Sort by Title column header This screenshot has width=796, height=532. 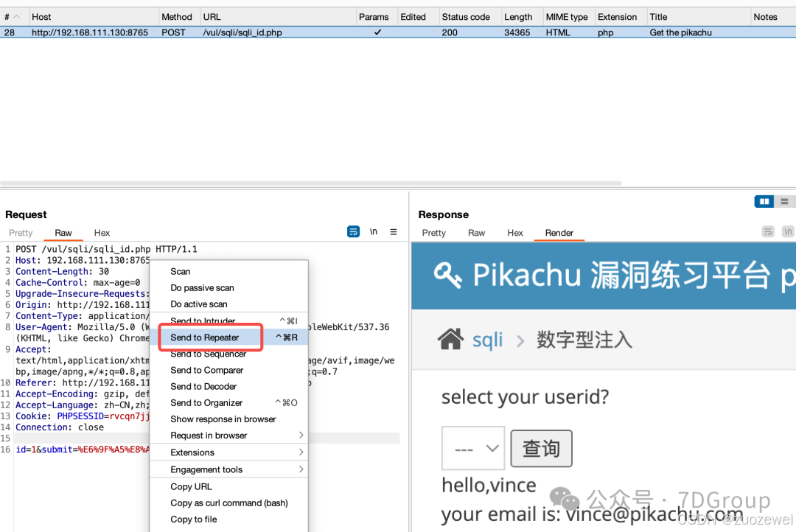[x=698, y=17]
